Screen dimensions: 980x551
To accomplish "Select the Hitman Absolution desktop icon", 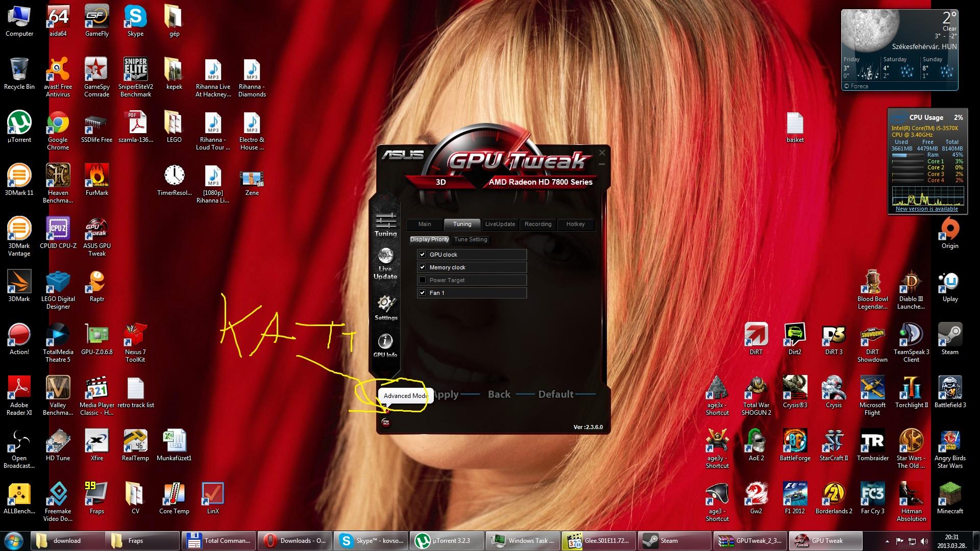I will 911,503.
